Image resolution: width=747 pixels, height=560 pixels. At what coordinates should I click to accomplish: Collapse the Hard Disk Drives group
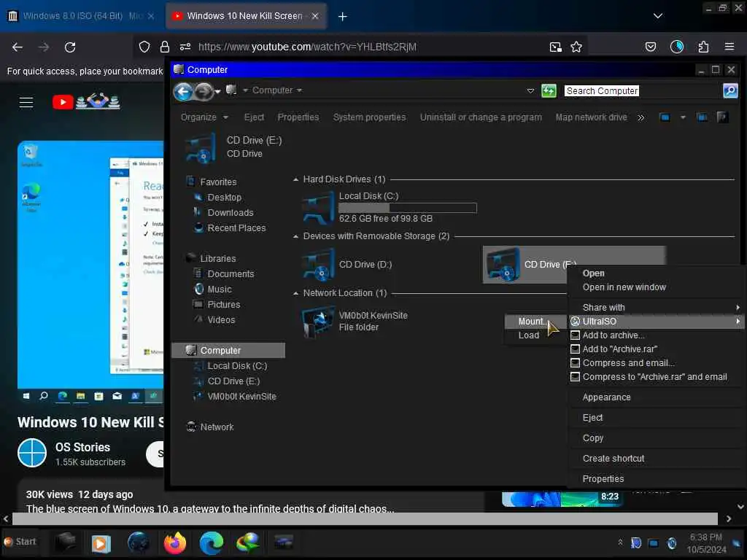[x=296, y=179]
